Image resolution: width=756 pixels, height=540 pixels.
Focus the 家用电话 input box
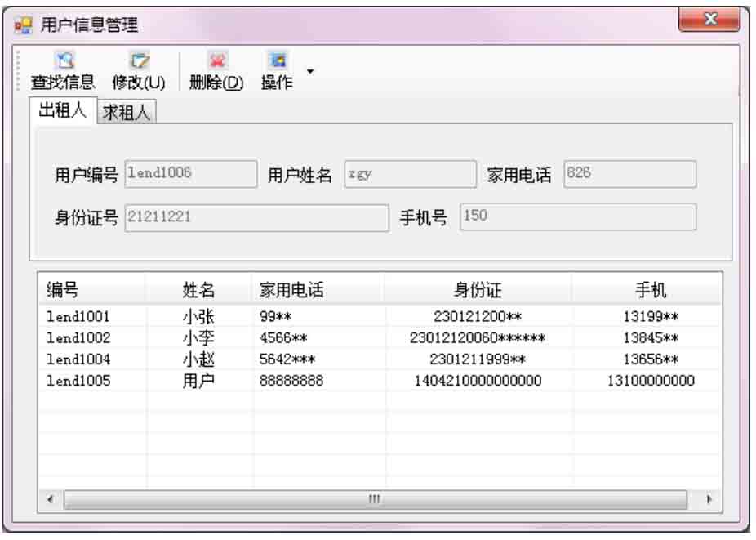click(629, 174)
